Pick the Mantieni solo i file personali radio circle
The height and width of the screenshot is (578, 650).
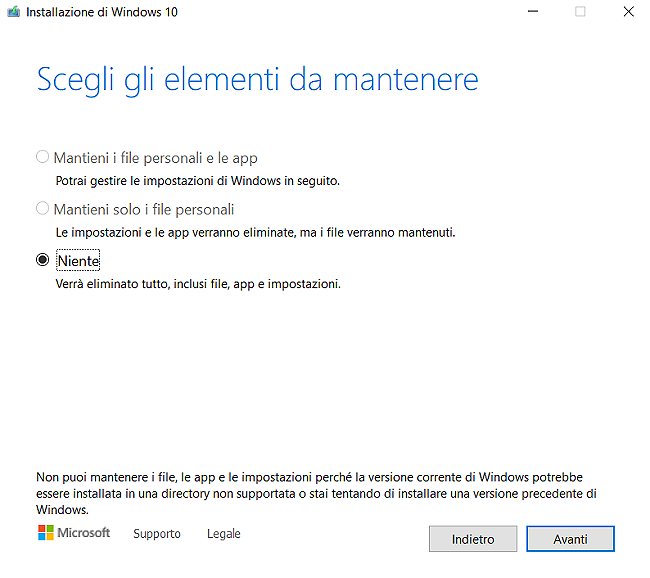coord(42,209)
